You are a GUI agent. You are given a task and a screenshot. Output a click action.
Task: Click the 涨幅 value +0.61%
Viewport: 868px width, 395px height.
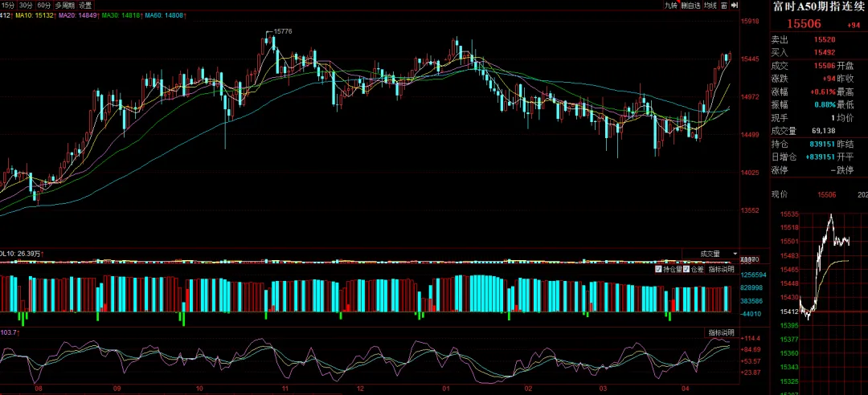point(823,92)
